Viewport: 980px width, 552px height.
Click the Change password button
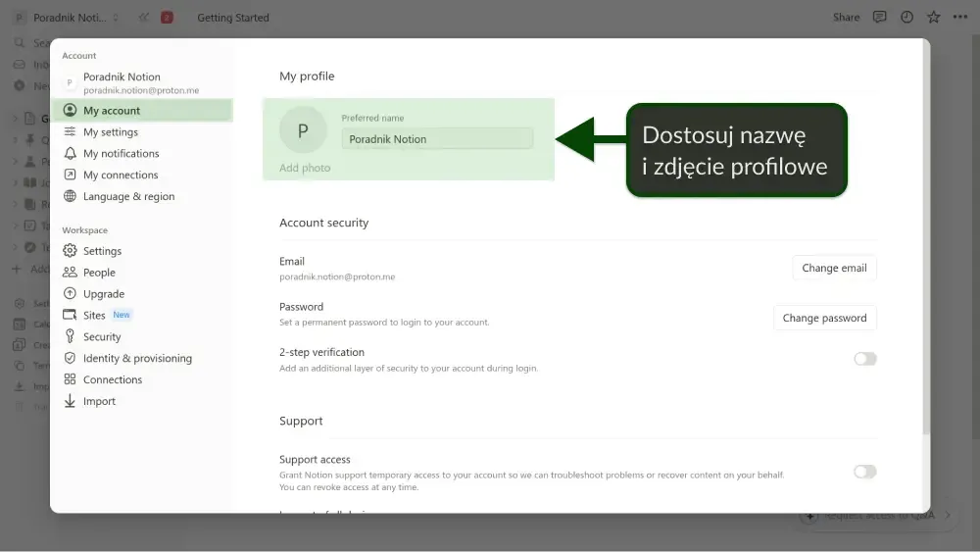pyautogui.click(x=824, y=318)
